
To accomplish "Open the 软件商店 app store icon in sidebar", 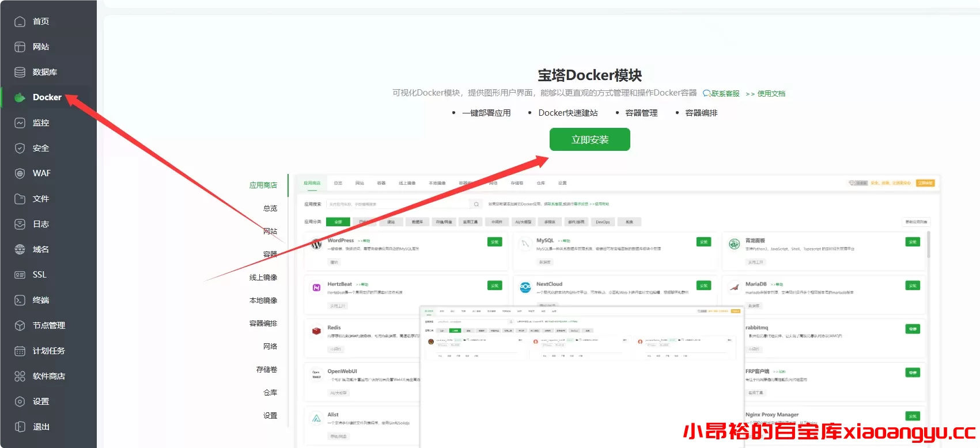I will click(x=20, y=376).
